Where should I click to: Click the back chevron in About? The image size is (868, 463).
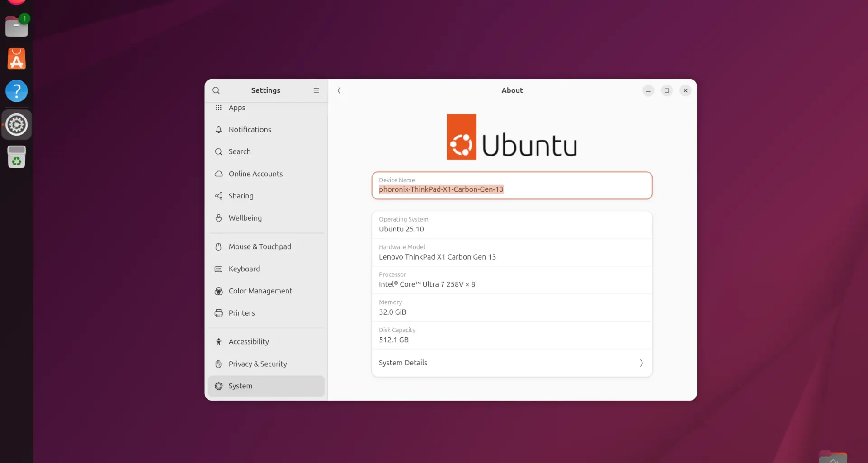339,90
